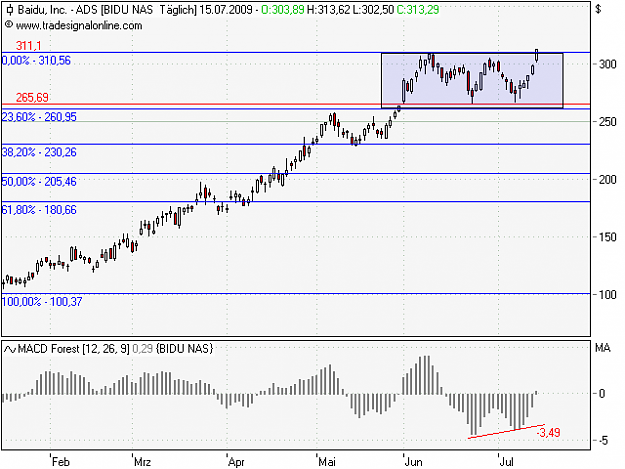
Task: Click the 'MA' label on MACD axis
Action: [602, 348]
